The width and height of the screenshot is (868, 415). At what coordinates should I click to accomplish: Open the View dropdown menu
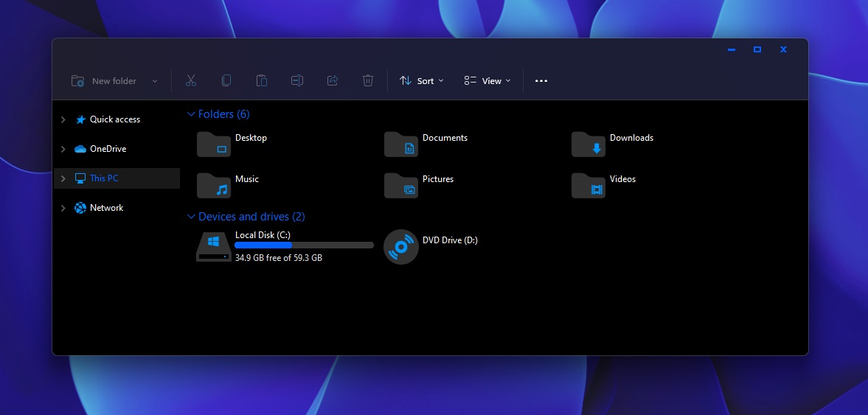click(487, 81)
